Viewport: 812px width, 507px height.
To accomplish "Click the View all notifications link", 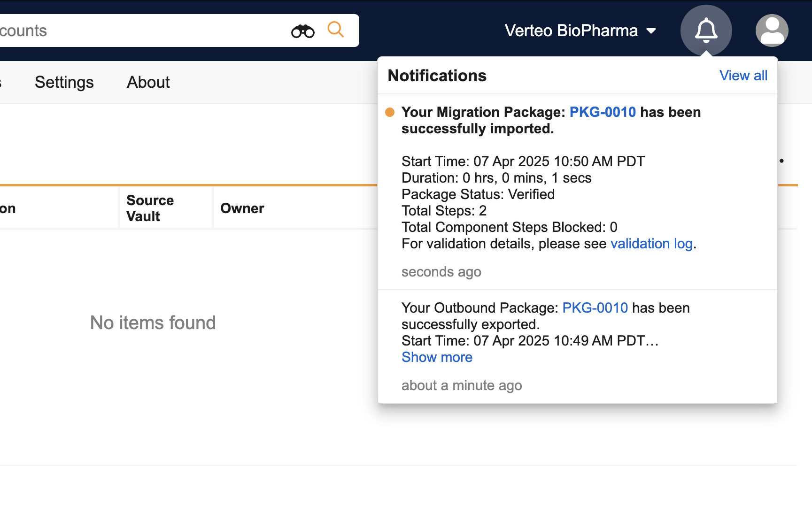I will (743, 76).
